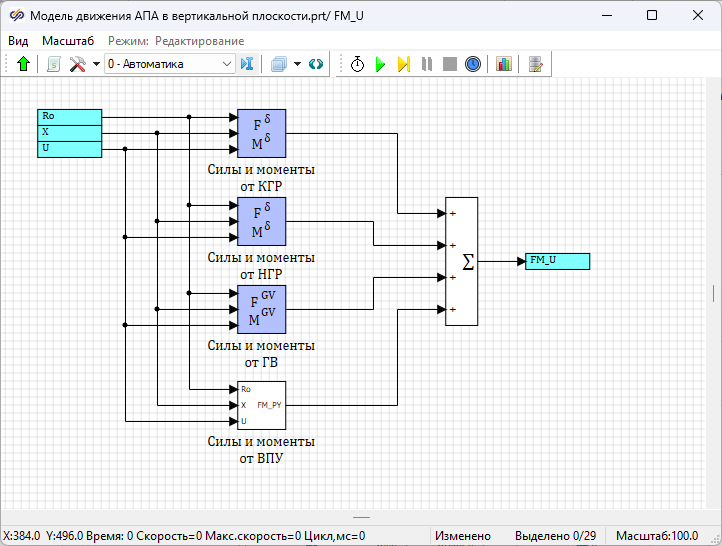Click the tools wrench and hammer icon
The height and width of the screenshot is (546, 722).
click(x=78, y=64)
